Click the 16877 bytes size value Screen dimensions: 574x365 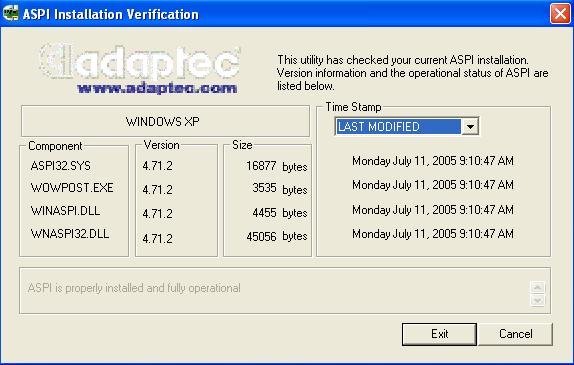pos(277,167)
